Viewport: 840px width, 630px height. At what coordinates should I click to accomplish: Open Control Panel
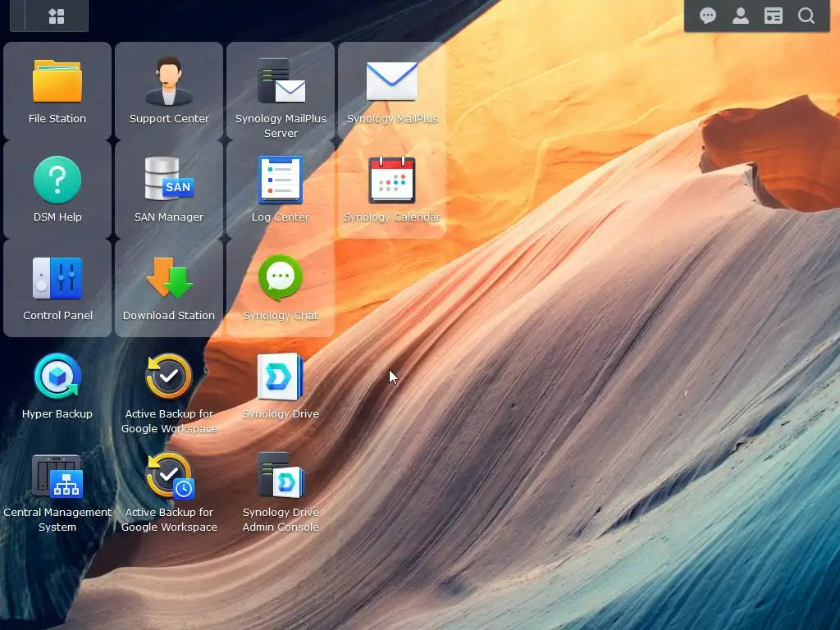(x=57, y=278)
